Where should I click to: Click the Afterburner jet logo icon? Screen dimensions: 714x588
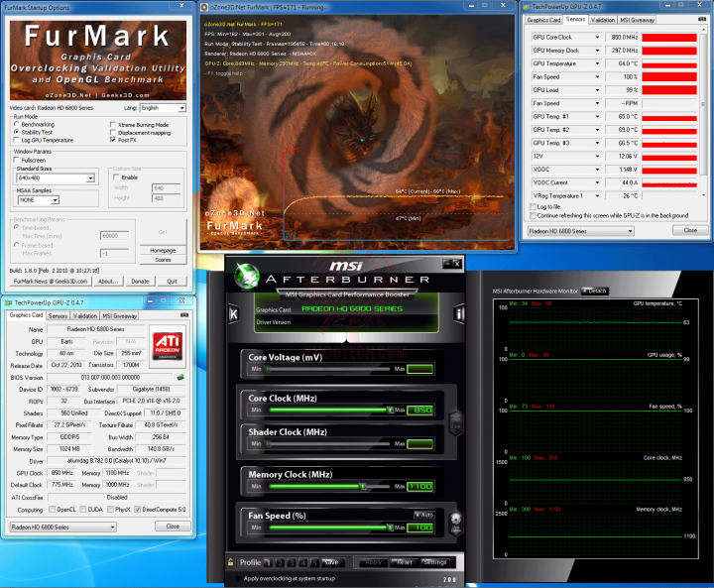coord(246,276)
